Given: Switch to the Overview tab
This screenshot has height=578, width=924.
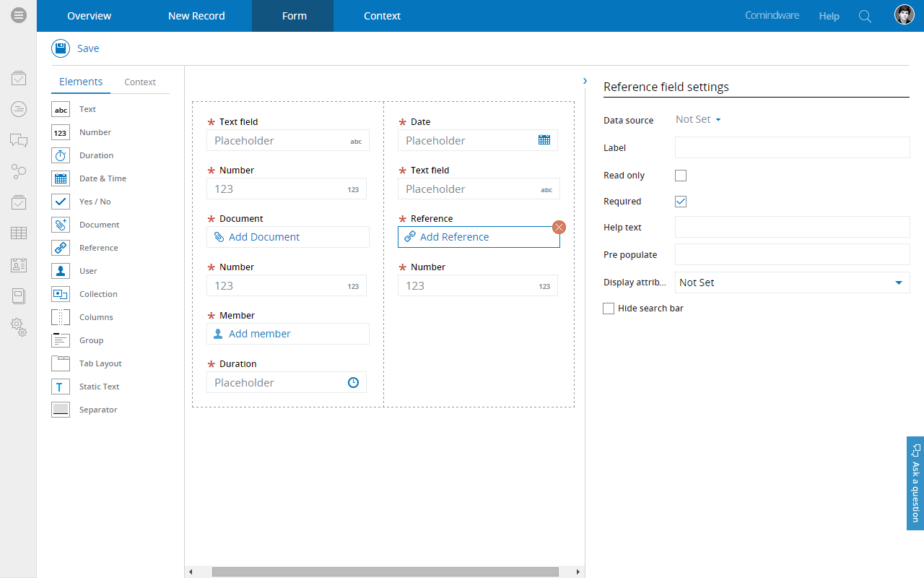Looking at the screenshot, I should 90,16.
